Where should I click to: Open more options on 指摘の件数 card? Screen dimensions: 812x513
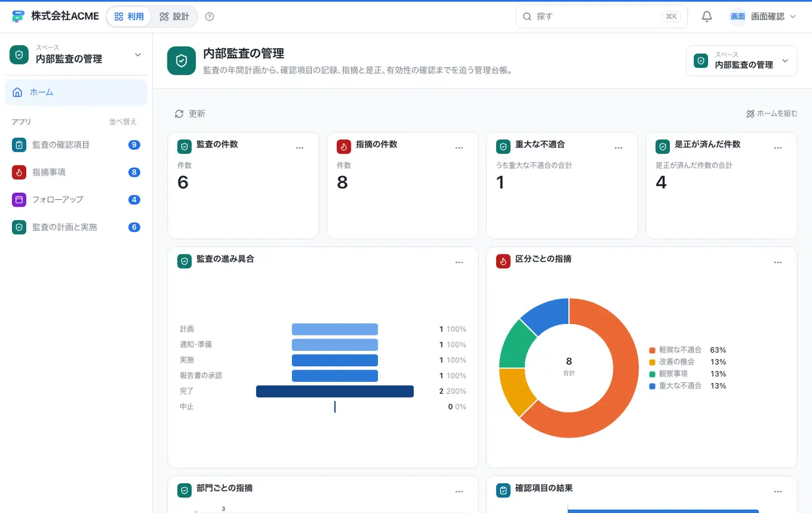click(x=459, y=148)
